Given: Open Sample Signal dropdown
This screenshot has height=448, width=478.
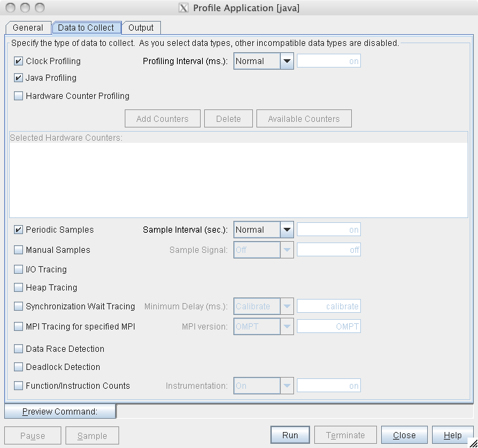Looking at the screenshot, I should 263,250.
